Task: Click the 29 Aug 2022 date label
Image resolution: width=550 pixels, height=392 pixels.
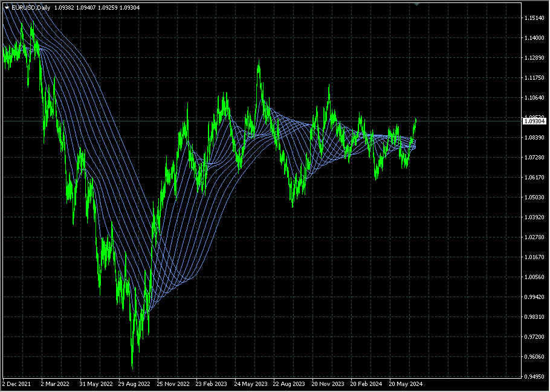Action: [134, 384]
